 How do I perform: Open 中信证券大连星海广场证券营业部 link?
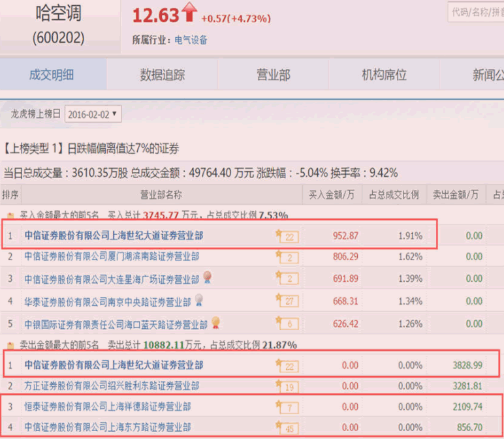[112, 279]
